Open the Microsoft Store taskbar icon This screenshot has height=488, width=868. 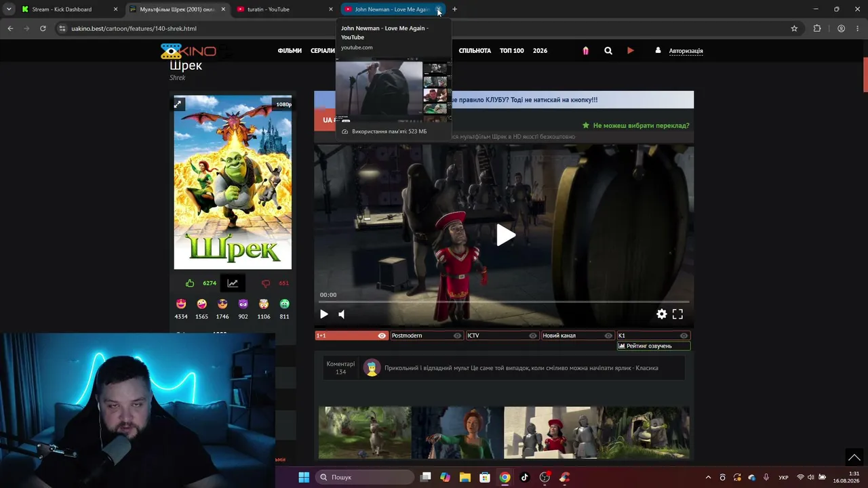click(485, 477)
